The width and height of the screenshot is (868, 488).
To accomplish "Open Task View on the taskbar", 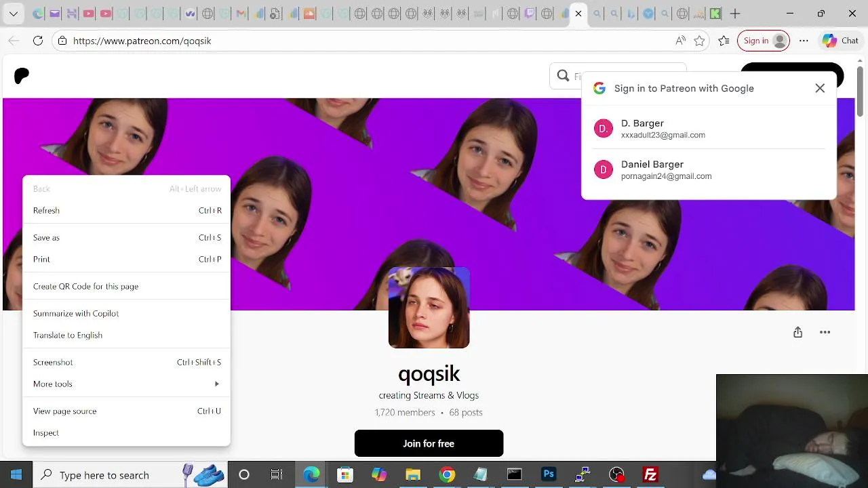I will 277,474.
